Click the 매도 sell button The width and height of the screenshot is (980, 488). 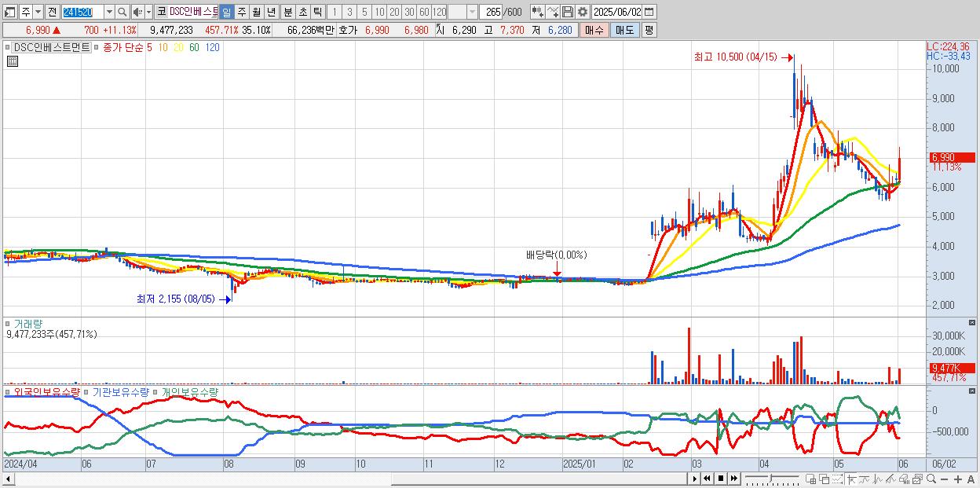click(x=624, y=30)
